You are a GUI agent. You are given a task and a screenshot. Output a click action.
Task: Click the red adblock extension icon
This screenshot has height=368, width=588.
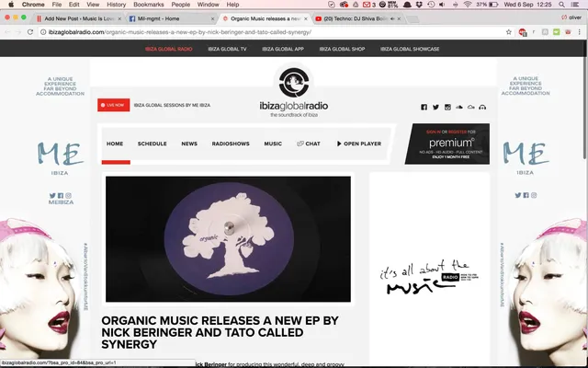coord(523,32)
